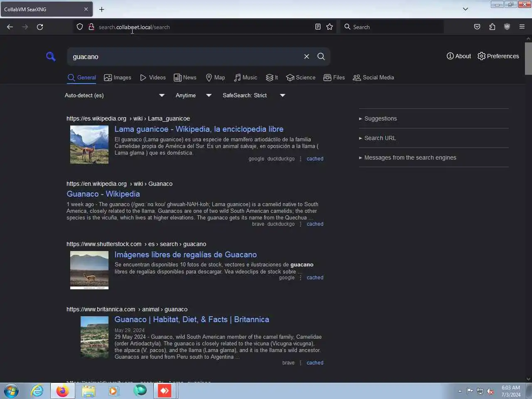Click the guacano search input field

(185, 57)
